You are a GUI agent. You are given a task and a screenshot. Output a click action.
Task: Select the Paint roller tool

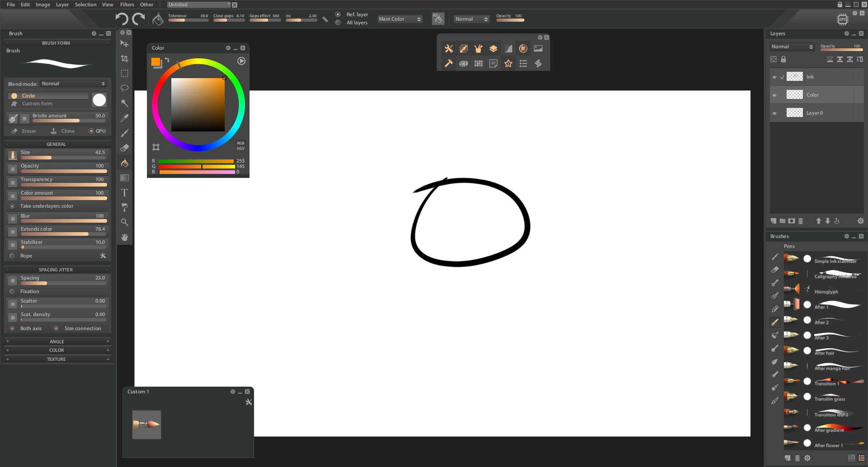click(x=125, y=207)
